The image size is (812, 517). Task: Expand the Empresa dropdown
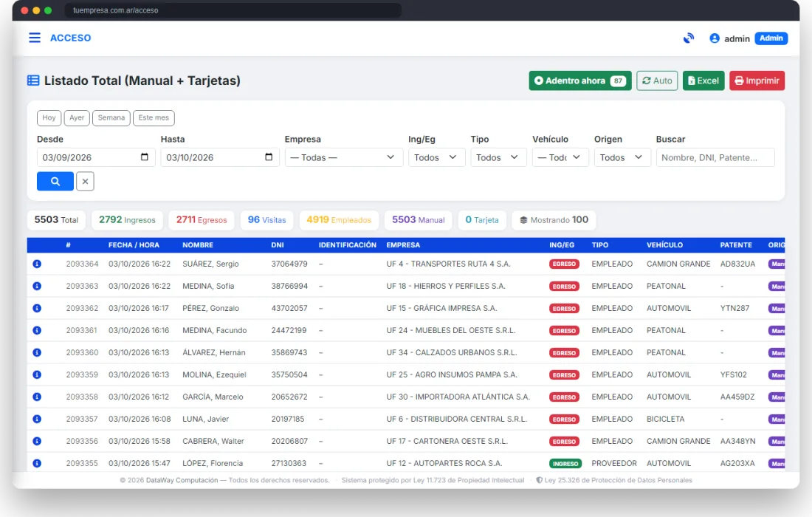tap(344, 157)
